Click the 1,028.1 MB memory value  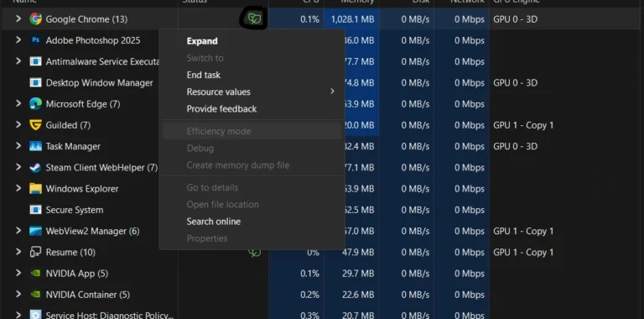(x=352, y=19)
